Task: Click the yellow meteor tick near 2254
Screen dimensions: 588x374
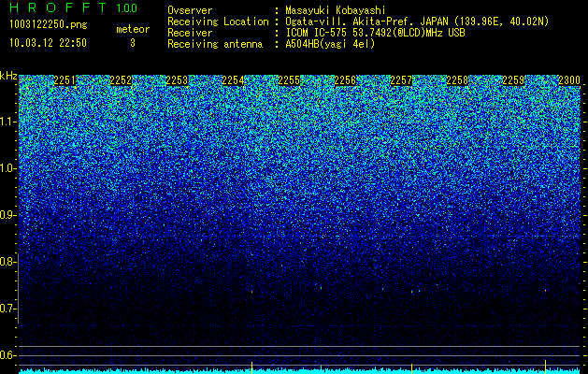Action: 251,367
